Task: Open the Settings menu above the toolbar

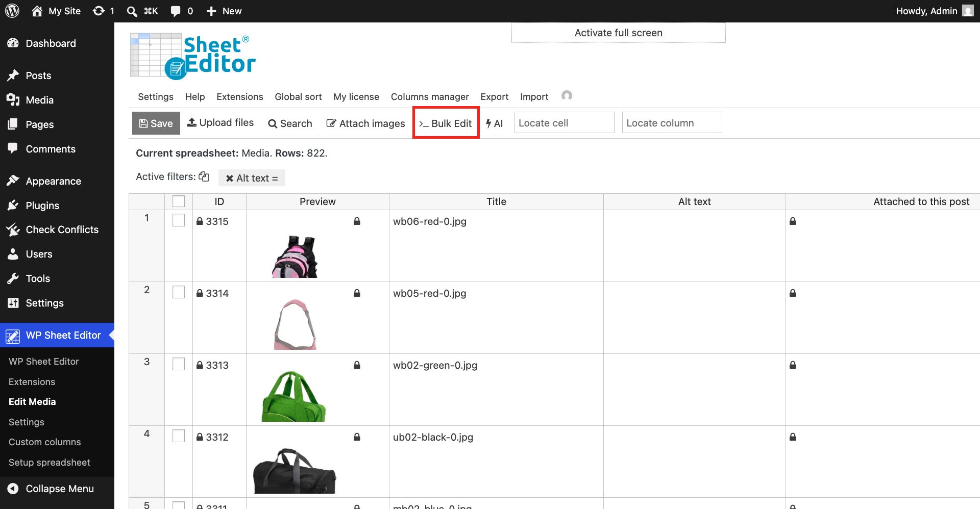Action: tap(155, 96)
